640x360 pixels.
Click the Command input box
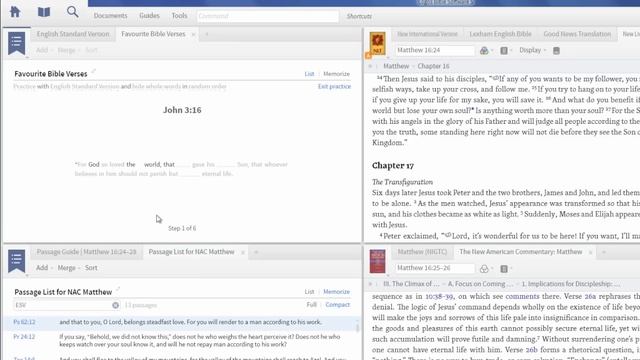click(x=268, y=16)
